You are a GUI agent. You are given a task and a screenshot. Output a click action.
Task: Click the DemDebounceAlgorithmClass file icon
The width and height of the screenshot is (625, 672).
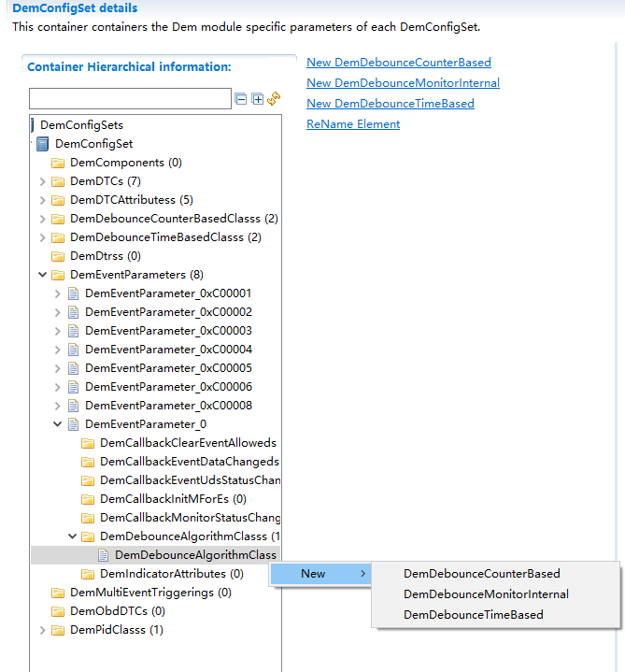click(103, 555)
